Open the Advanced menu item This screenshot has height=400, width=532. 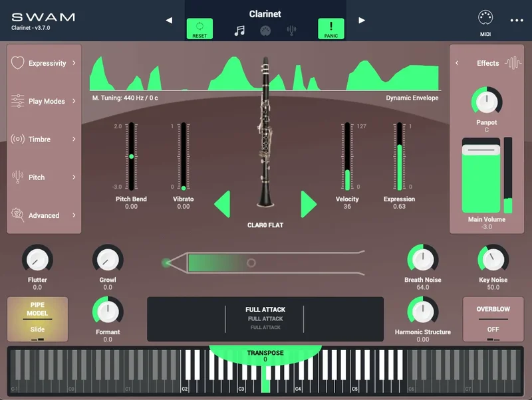tap(44, 215)
